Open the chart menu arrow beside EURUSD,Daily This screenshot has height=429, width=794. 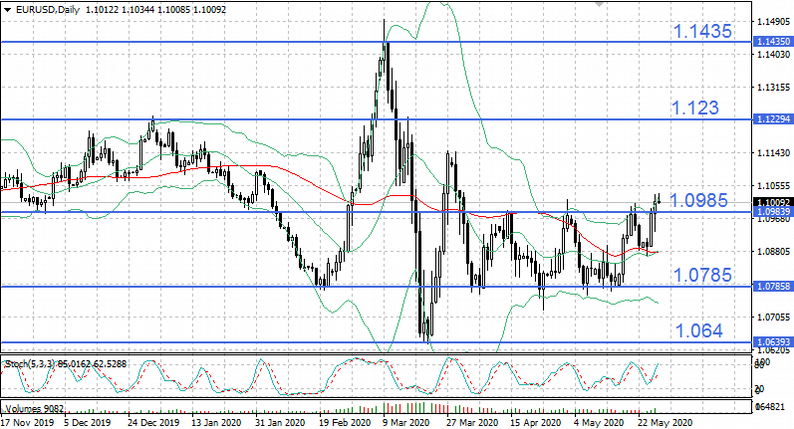tap(7, 9)
